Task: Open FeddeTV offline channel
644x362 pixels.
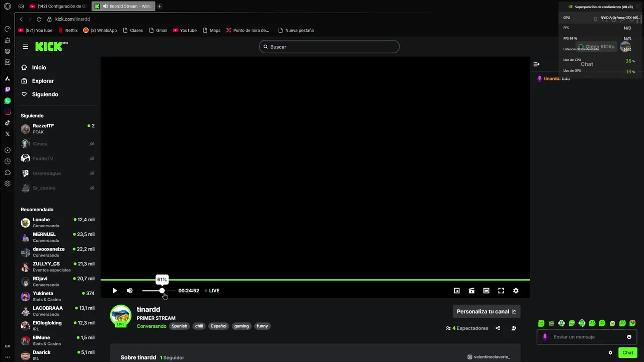Action: pos(57,158)
